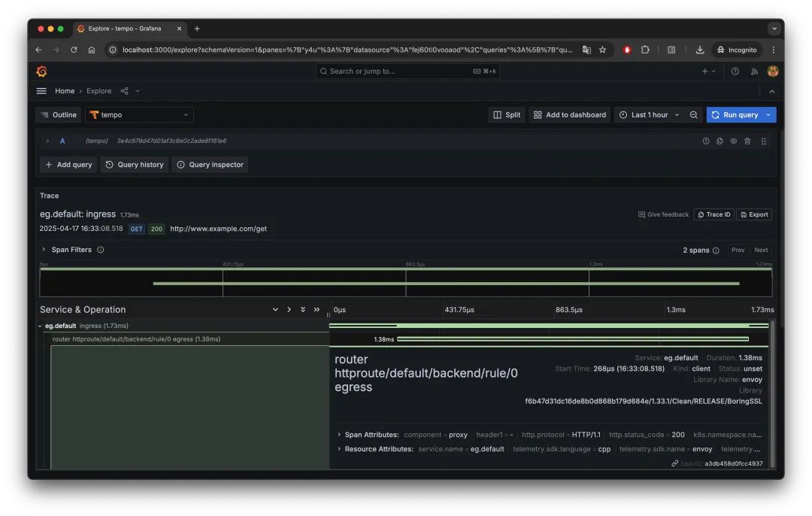Open Run query interval dropdown arrow
The image size is (812, 516).
(768, 115)
